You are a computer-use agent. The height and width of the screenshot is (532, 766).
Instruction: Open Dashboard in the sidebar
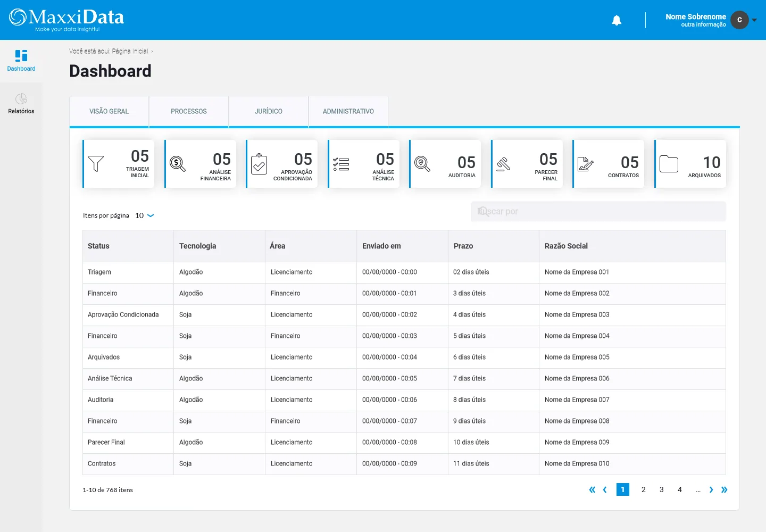coord(21,61)
